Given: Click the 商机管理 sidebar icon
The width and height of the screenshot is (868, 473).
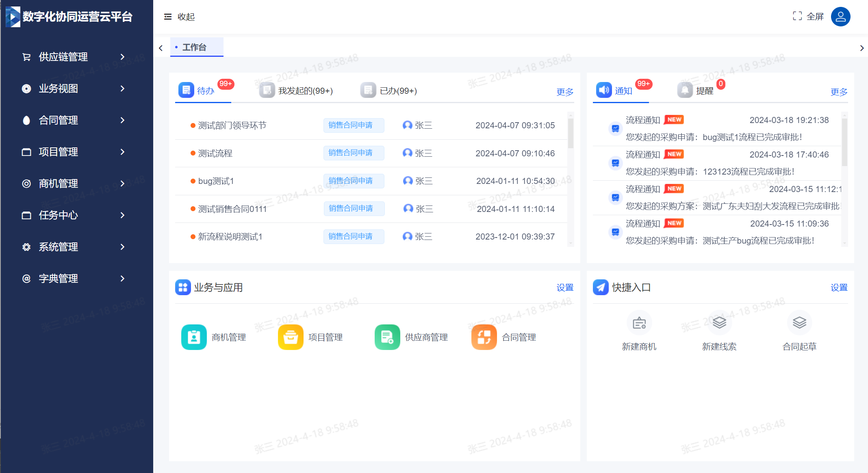Looking at the screenshot, I should click(26, 184).
